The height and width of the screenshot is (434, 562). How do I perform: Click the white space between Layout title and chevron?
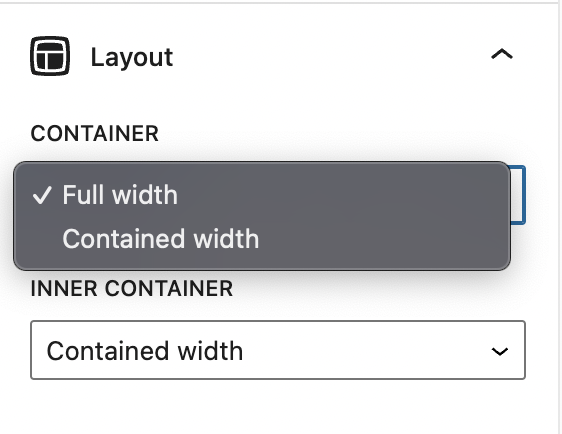pos(332,56)
